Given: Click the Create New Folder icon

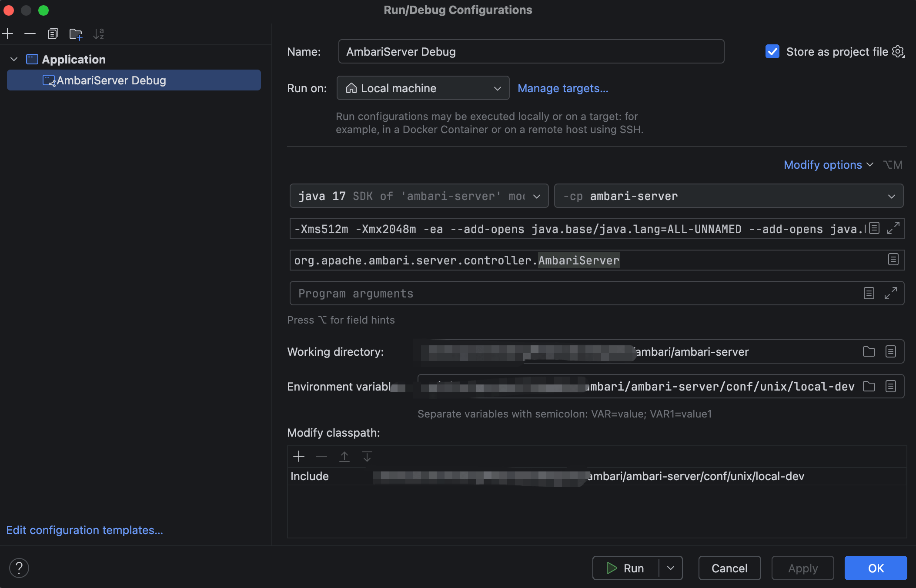Looking at the screenshot, I should click(x=76, y=33).
